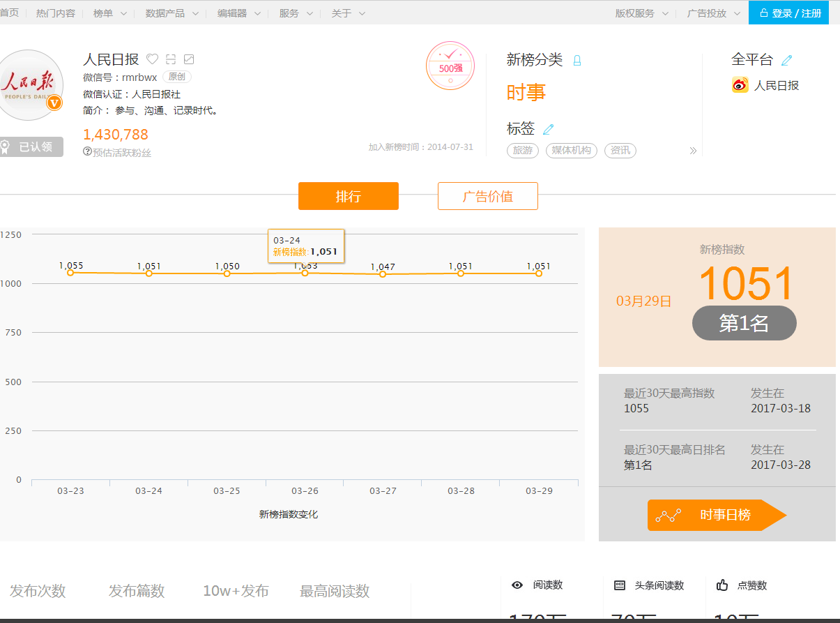The width and height of the screenshot is (840, 623).
Task: Click the 新榜指数变化 chart caption
Action: [289, 514]
